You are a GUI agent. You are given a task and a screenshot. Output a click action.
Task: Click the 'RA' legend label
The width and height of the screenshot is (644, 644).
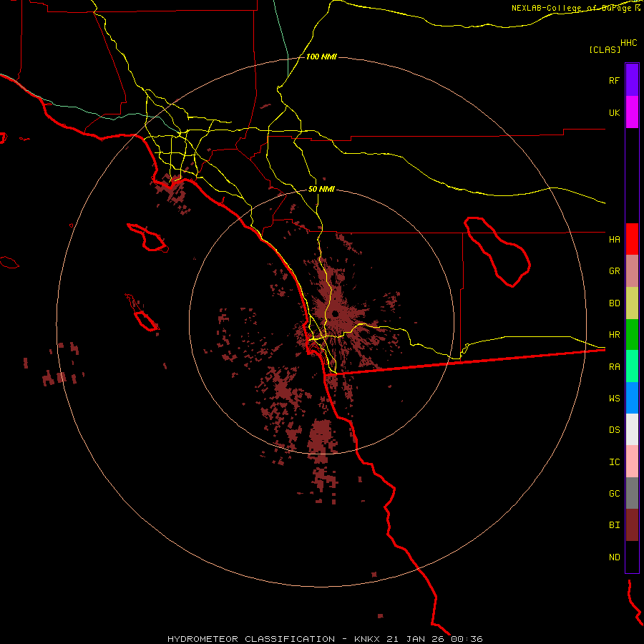point(615,366)
